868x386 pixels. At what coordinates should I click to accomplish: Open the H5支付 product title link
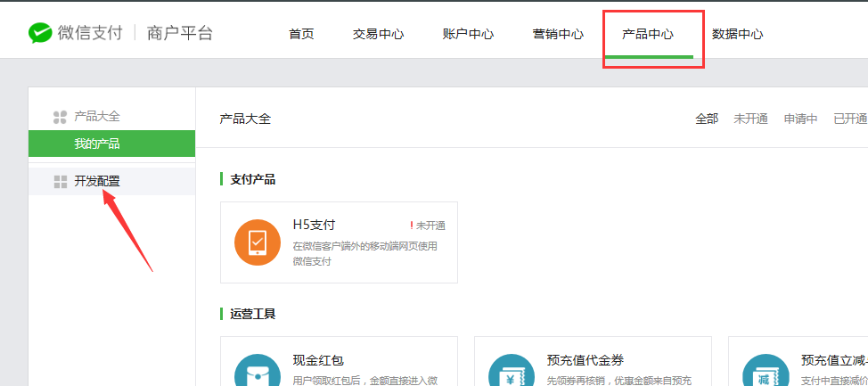click(x=314, y=225)
